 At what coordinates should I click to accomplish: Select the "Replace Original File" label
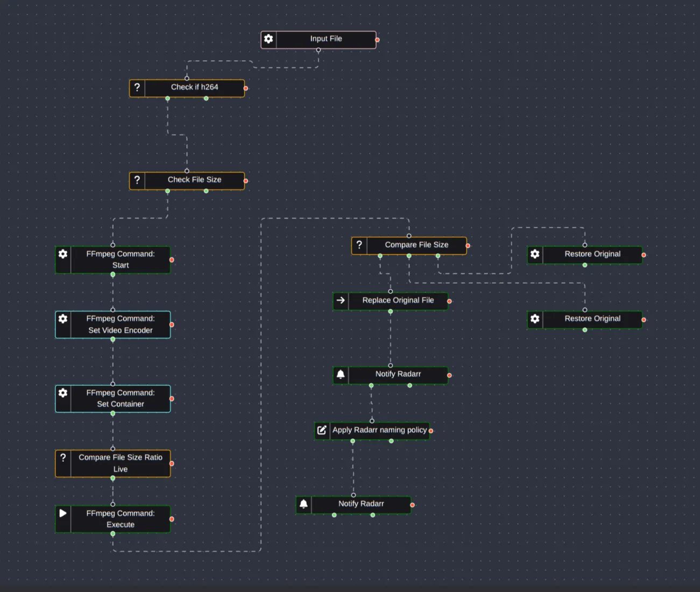(398, 300)
